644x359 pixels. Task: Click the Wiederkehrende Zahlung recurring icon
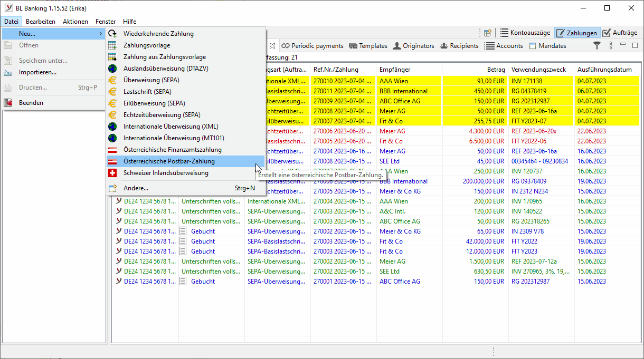pos(112,34)
